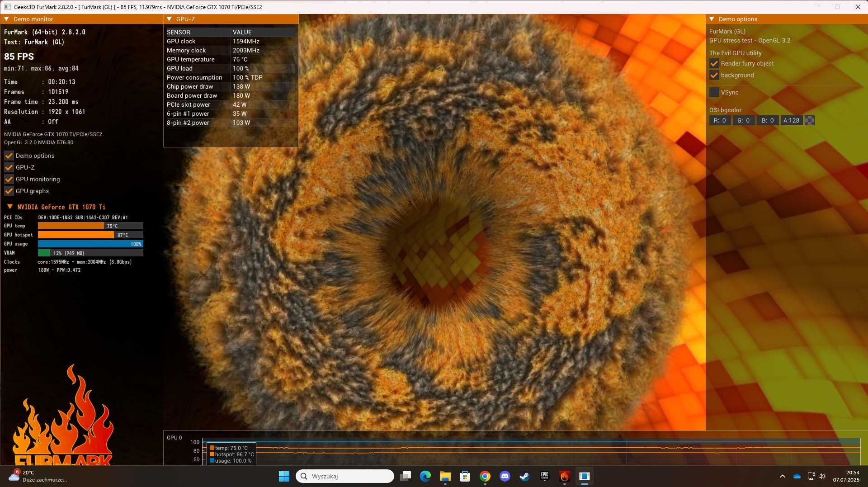
Task: Select the Memory clock sensor row
Action: coord(231,50)
